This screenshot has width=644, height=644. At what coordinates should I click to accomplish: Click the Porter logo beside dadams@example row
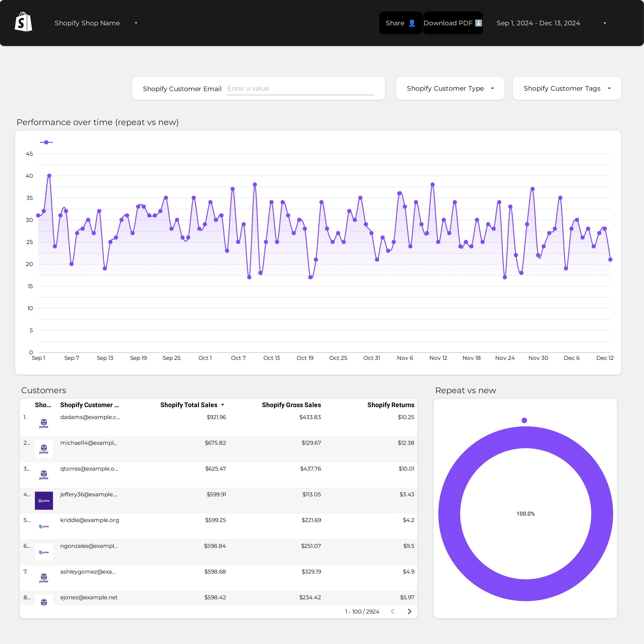click(x=44, y=423)
